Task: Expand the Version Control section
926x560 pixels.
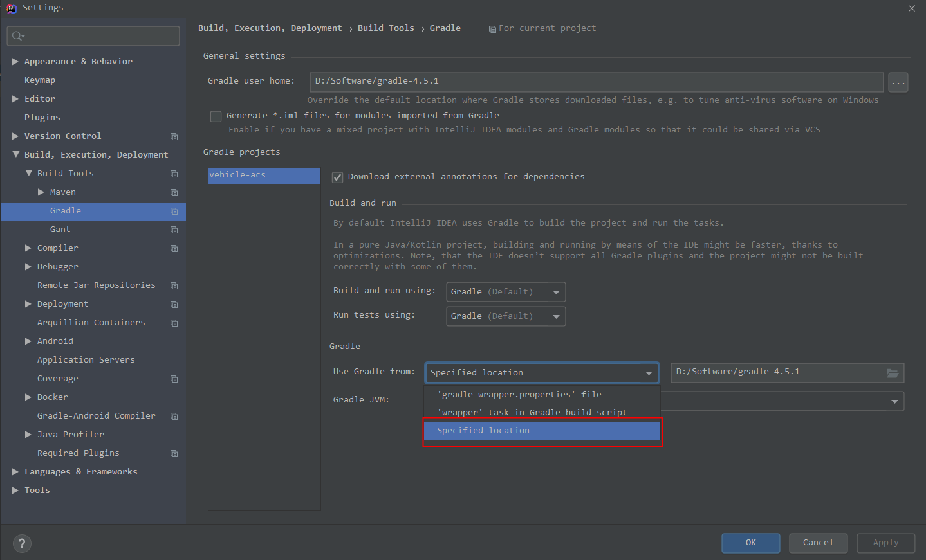Action: point(15,136)
